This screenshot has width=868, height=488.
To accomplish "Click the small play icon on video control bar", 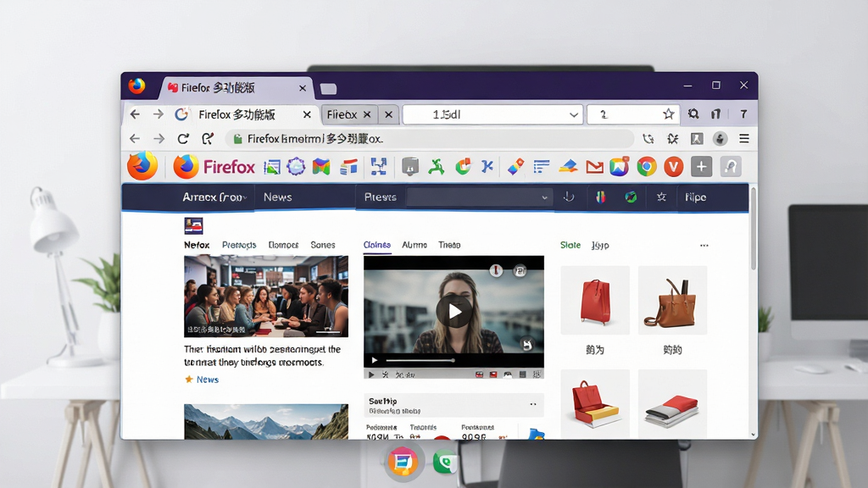I will coord(374,360).
